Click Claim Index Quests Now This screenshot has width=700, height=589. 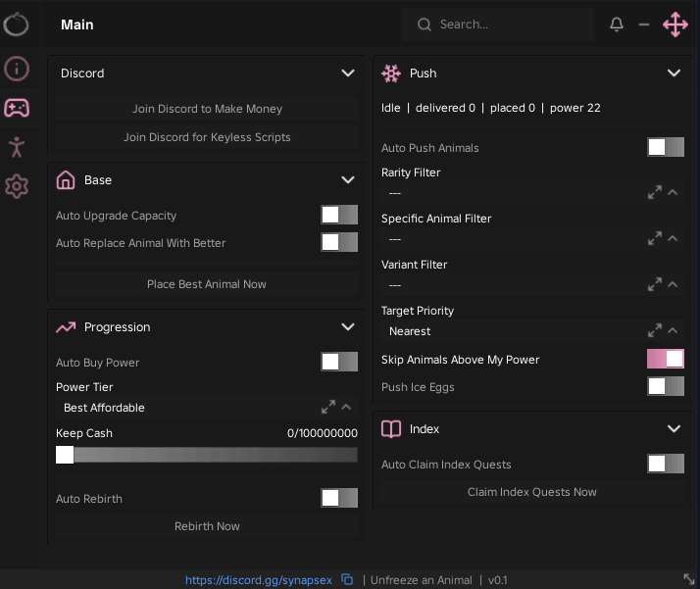coord(532,492)
